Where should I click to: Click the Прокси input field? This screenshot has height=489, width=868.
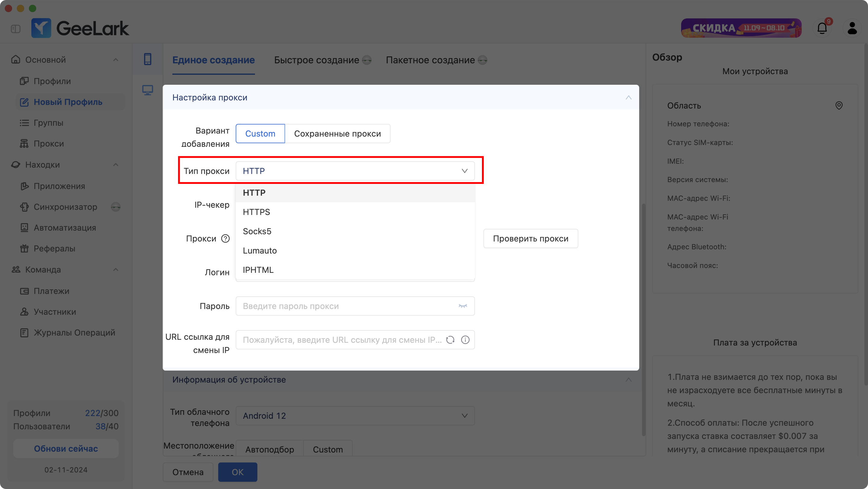355,238
